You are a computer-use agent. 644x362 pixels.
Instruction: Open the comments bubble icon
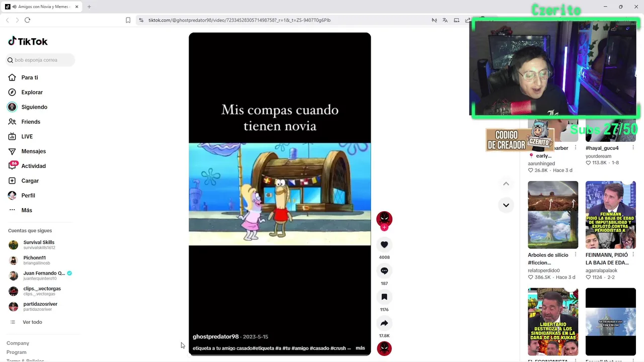coord(384,270)
